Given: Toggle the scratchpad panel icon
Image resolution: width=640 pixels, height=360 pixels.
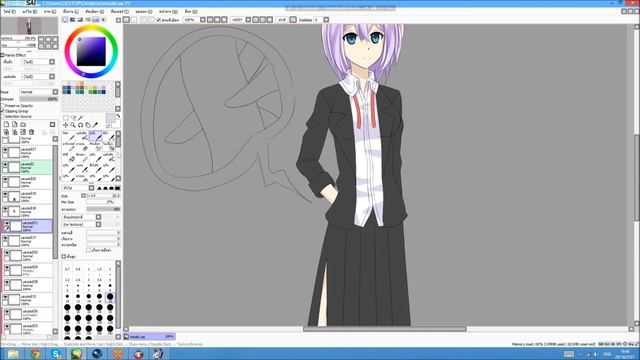Looking at the screenshot, I should 103,20.
